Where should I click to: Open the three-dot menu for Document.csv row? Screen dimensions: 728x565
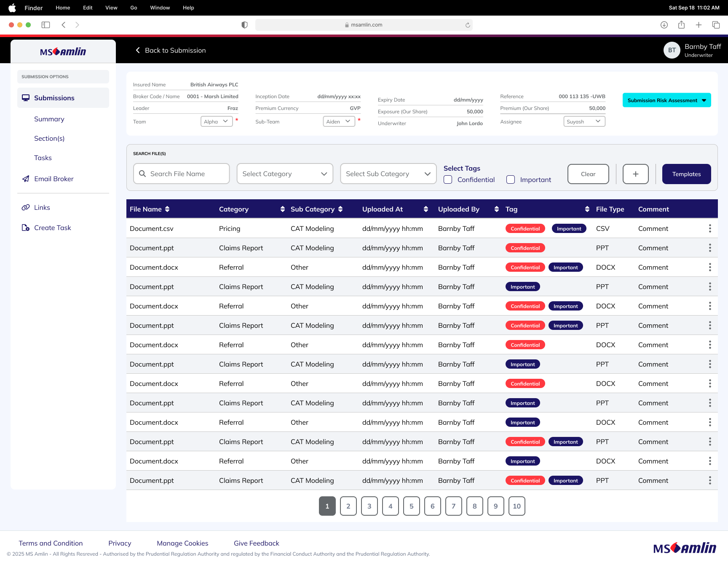(x=710, y=229)
